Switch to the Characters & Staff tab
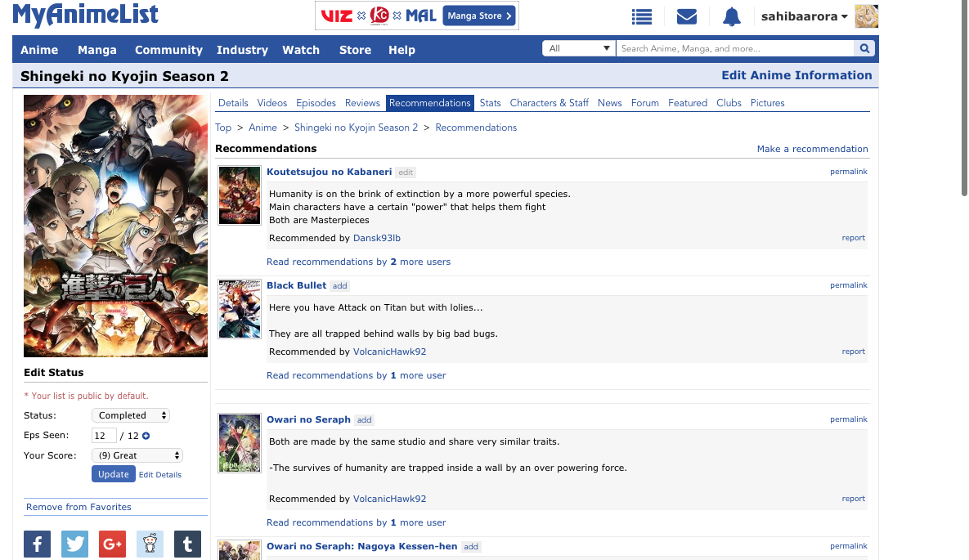 tap(550, 103)
